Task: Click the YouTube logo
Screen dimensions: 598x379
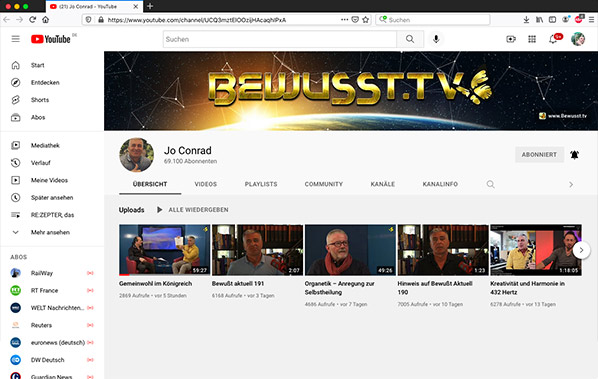Action: pyautogui.click(x=51, y=39)
